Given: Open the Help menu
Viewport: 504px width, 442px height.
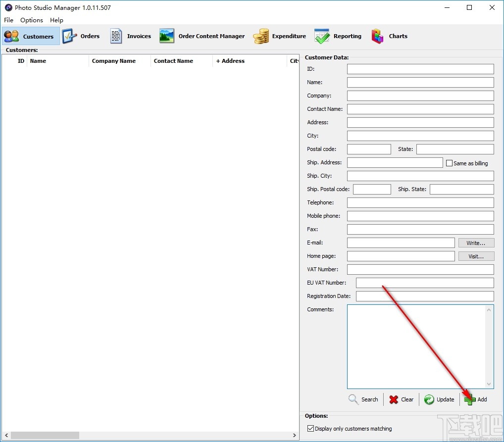Looking at the screenshot, I should [56, 20].
